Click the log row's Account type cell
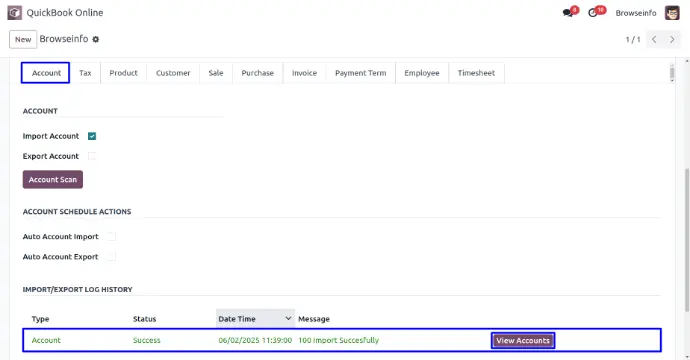Screen dimensions: 690x360 point(46,340)
